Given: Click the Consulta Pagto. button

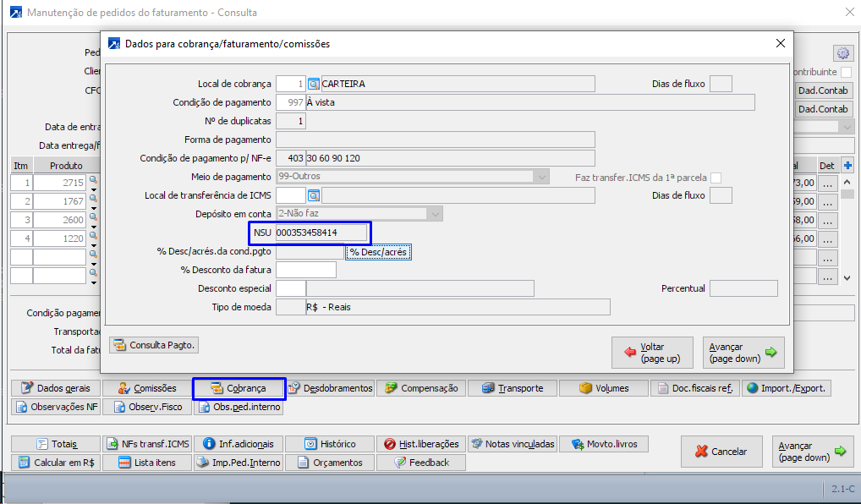Looking at the screenshot, I should click(x=154, y=345).
